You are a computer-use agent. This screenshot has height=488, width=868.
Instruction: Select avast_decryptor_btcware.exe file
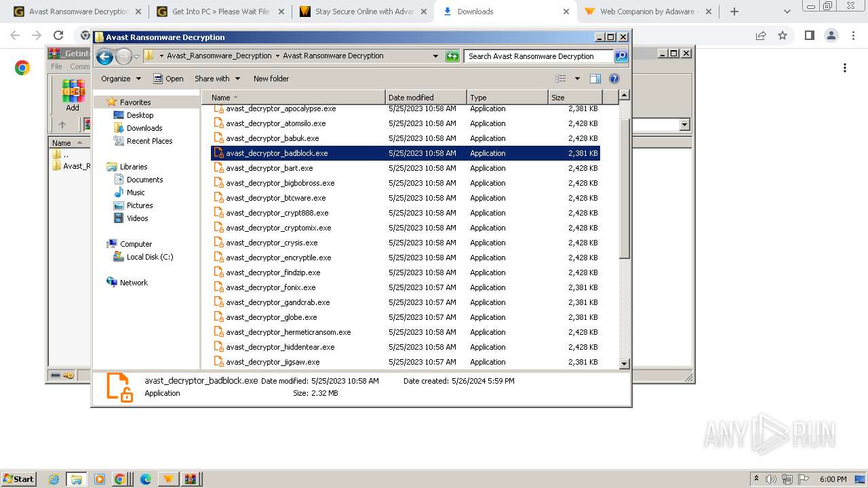tap(406, 198)
